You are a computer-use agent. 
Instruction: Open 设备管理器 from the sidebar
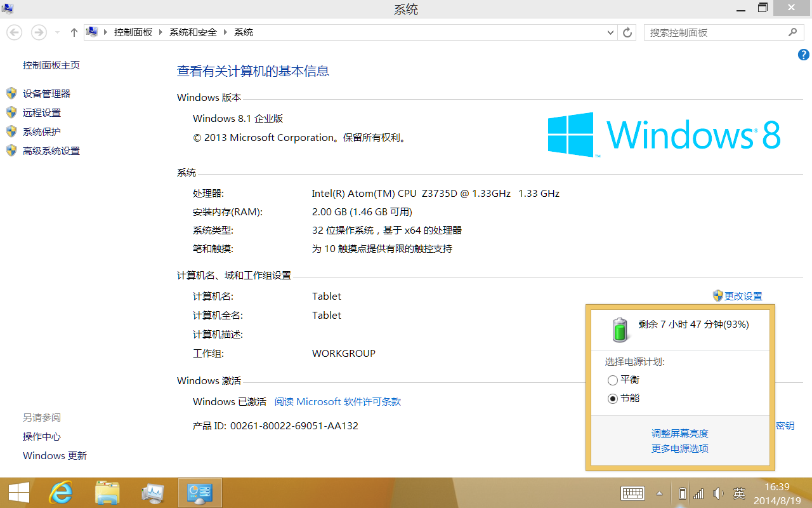tap(46, 94)
